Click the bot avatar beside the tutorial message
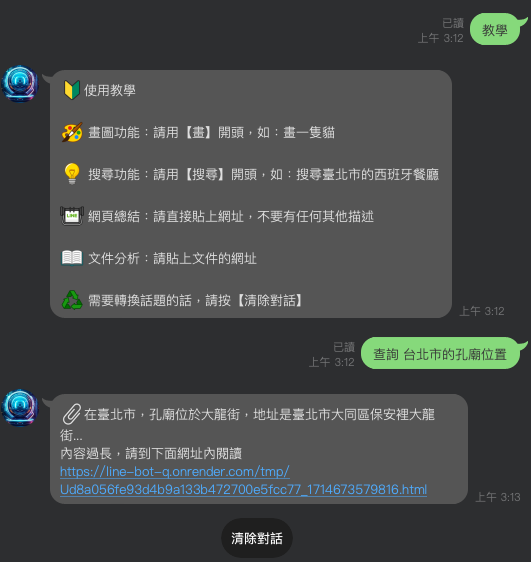The height and width of the screenshot is (562, 531). [x=20, y=84]
